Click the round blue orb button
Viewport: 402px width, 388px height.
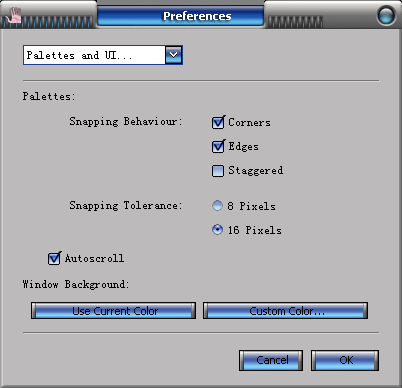coord(386,15)
